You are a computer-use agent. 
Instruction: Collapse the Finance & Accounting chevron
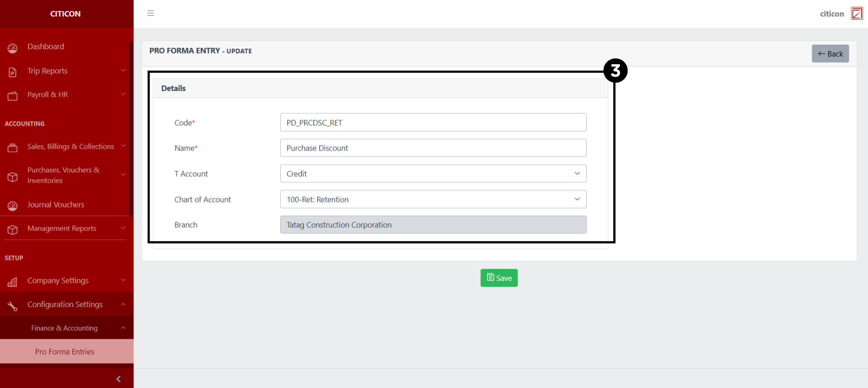pos(123,328)
